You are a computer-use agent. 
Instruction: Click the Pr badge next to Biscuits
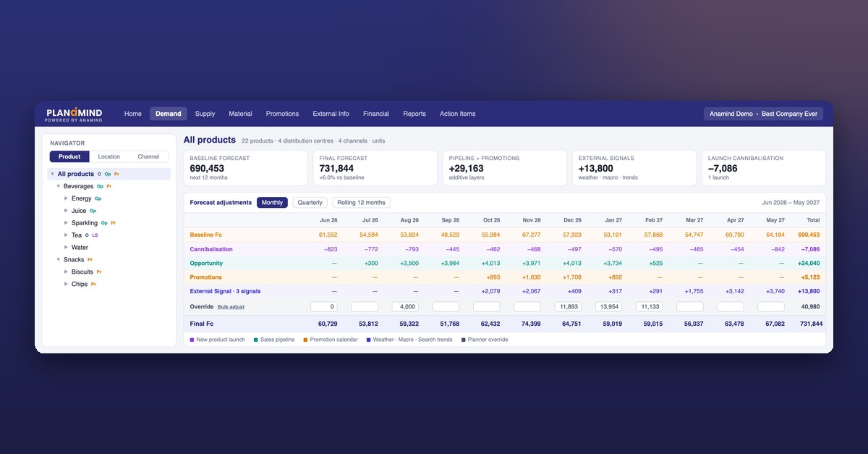point(99,272)
